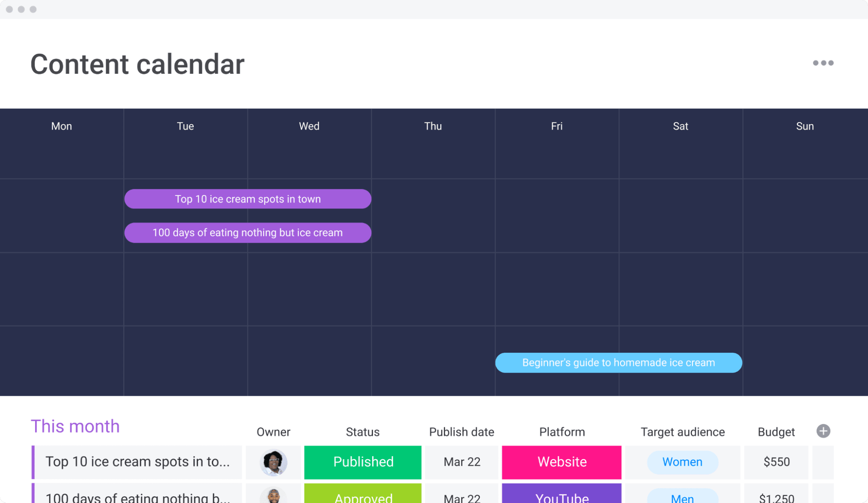Click the '$550' budget value for first row
The height and width of the screenshot is (503, 868).
pyautogui.click(x=777, y=461)
